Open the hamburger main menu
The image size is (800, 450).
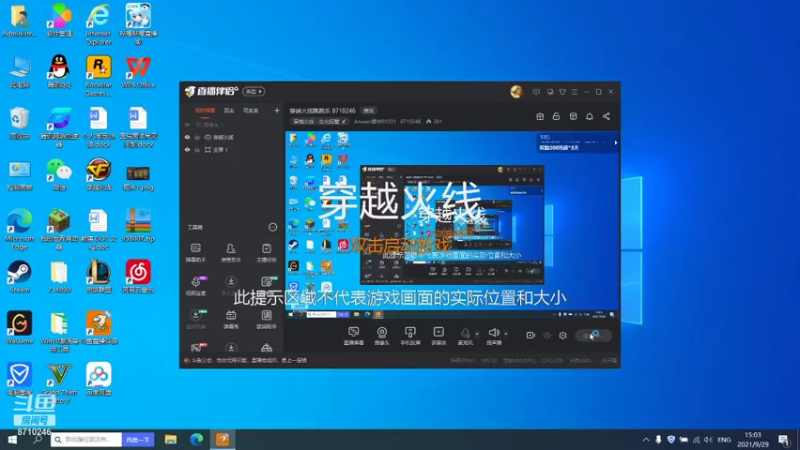(574, 92)
